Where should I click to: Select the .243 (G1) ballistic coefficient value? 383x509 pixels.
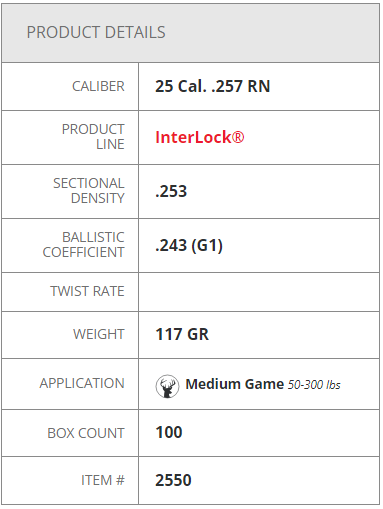click(189, 246)
